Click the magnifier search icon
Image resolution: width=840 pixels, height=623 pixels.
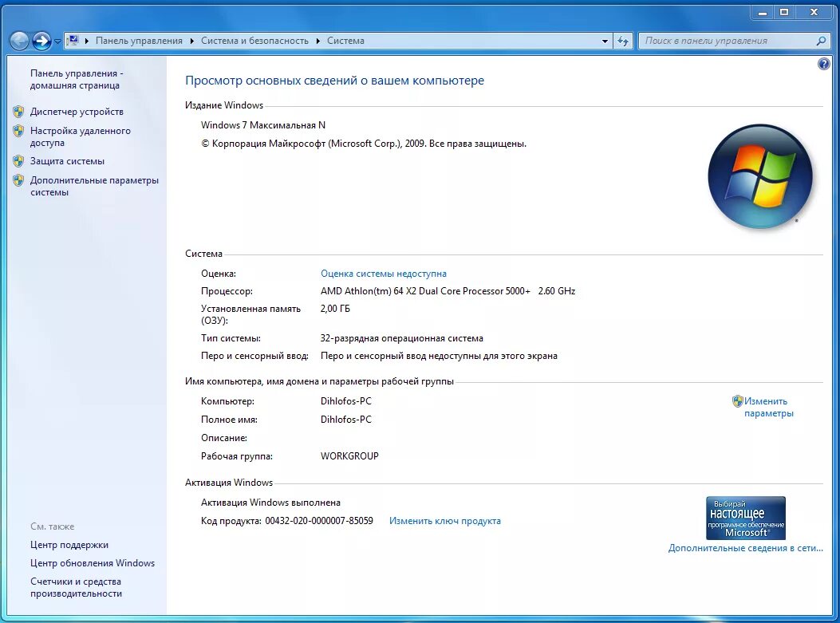821,41
